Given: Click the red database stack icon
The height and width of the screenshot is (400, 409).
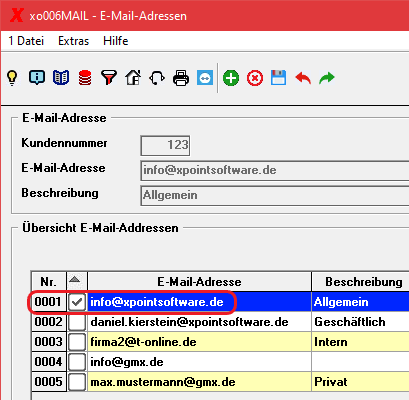Looking at the screenshot, I should click(85, 78).
